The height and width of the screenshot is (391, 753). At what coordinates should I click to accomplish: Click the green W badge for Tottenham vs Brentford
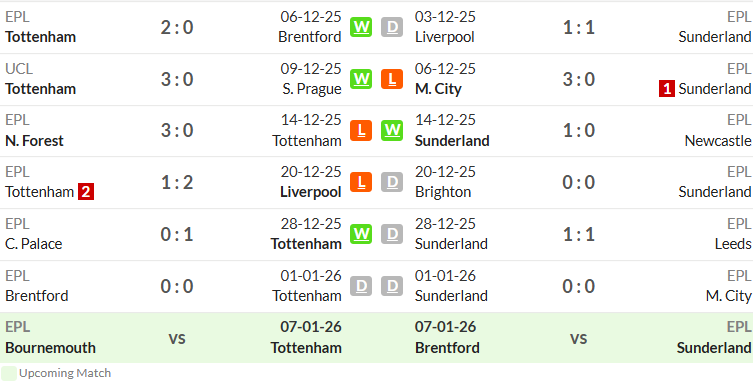click(361, 27)
